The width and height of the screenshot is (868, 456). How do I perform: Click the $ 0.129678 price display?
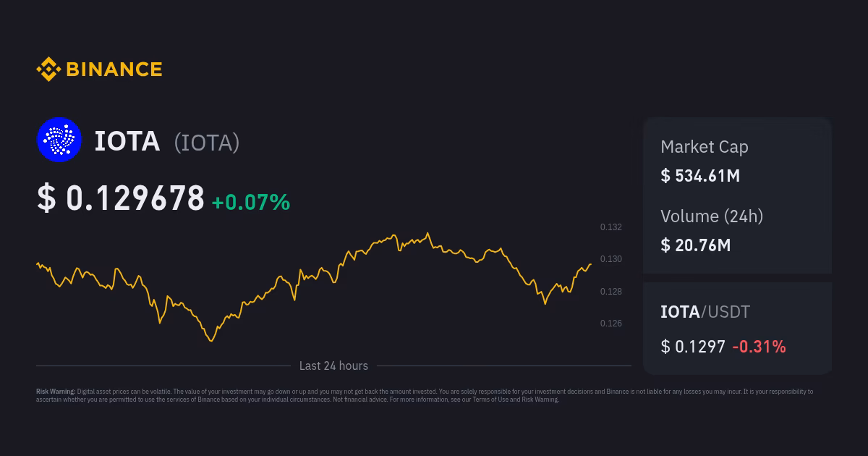coord(121,197)
